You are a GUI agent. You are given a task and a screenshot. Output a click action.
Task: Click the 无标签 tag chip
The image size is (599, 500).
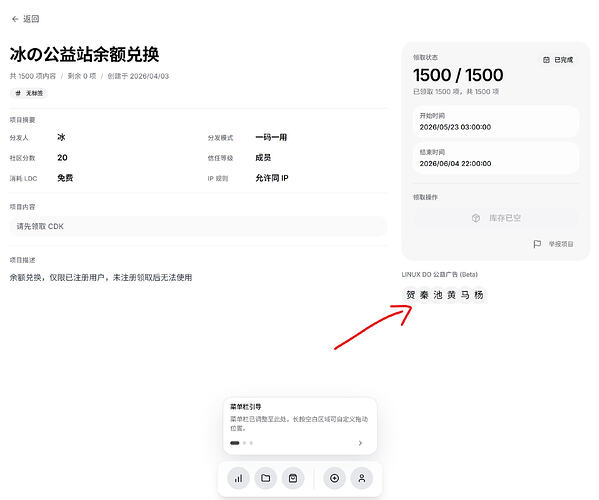[x=29, y=93]
